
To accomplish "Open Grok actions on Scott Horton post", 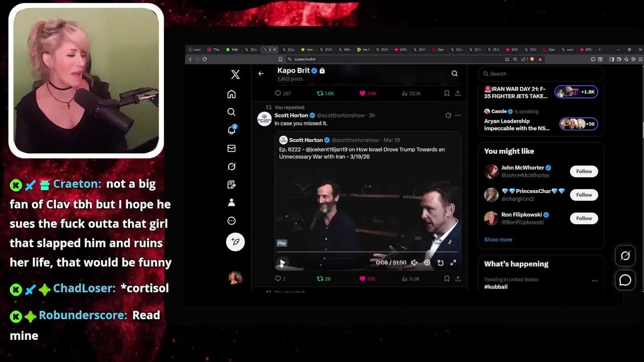I will point(448,115).
